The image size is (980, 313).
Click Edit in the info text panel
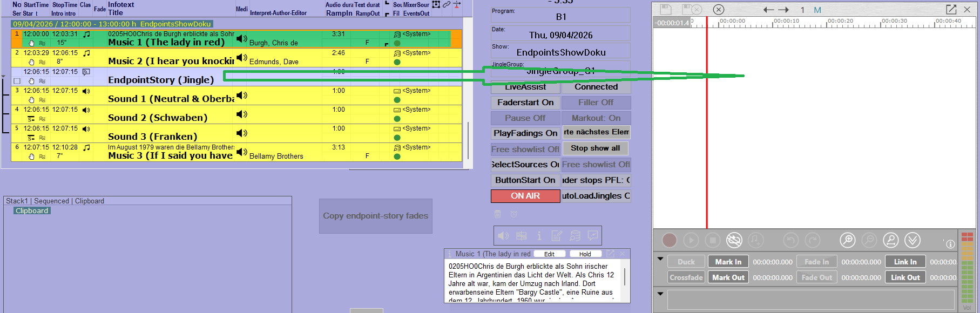tap(549, 254)
